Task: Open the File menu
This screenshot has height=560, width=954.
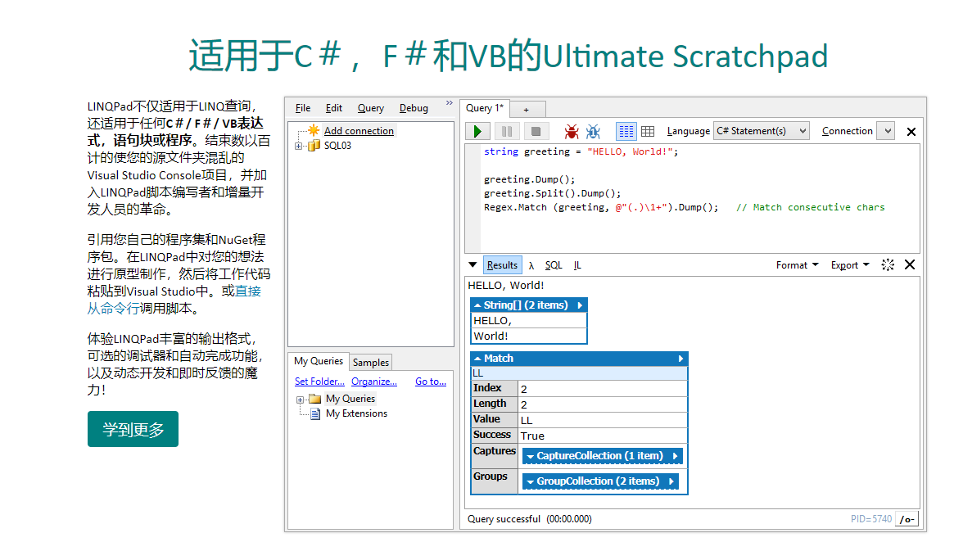Action: [303, 108]
